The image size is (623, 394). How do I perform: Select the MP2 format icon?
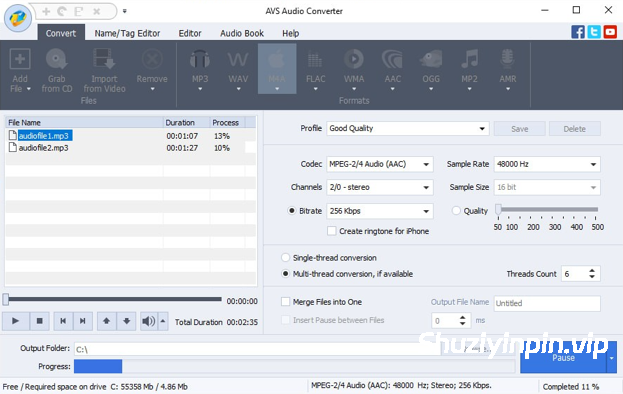tap(469, 60)
